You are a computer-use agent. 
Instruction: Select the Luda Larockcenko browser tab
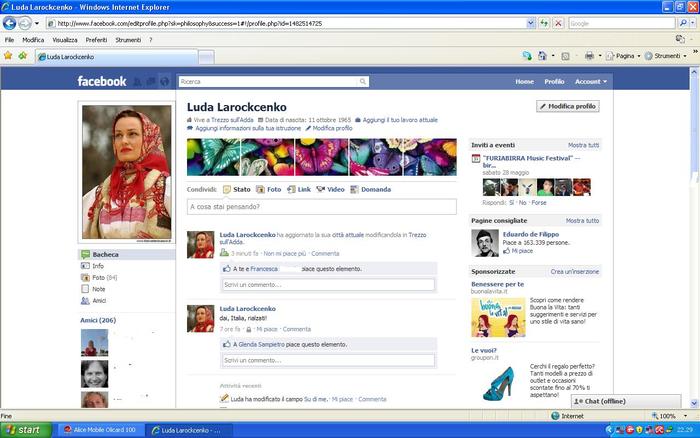pyautogui.click(x=116, y=57)
